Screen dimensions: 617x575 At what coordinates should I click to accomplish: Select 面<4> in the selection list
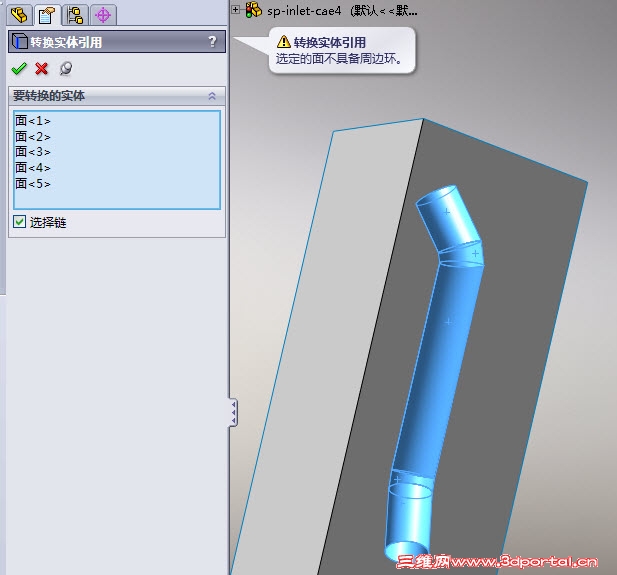tap(33, 167)
